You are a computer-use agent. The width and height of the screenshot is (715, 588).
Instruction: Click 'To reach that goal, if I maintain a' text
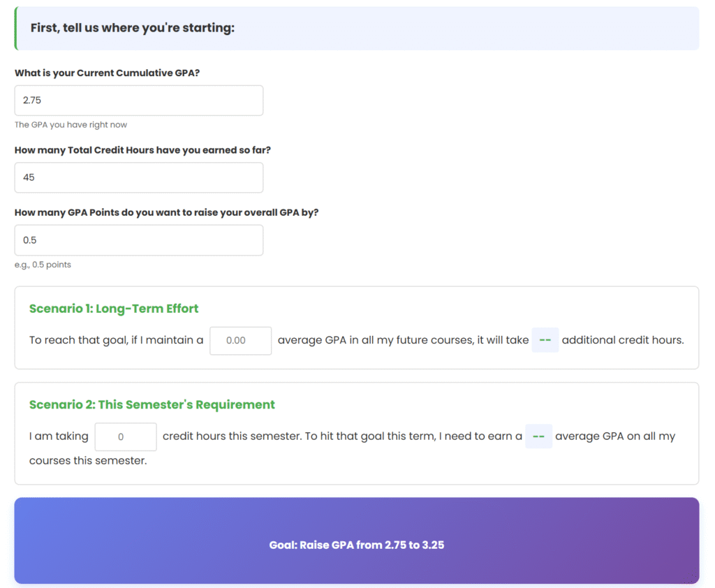click(x=116, y=341)
